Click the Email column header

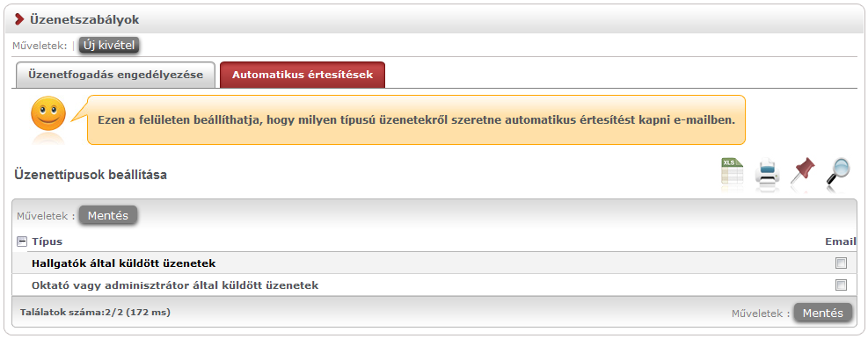(x=841, y=241)
